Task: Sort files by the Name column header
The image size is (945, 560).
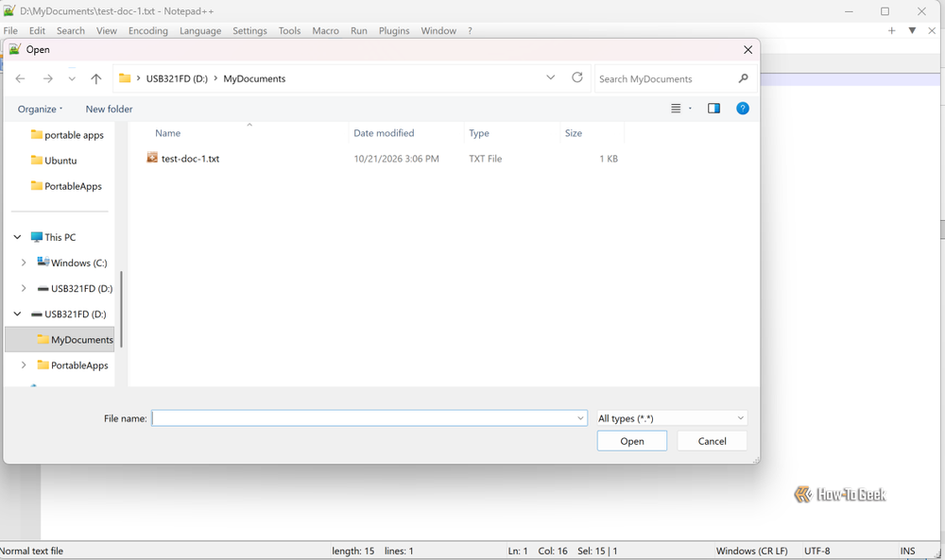Action: 167,133
